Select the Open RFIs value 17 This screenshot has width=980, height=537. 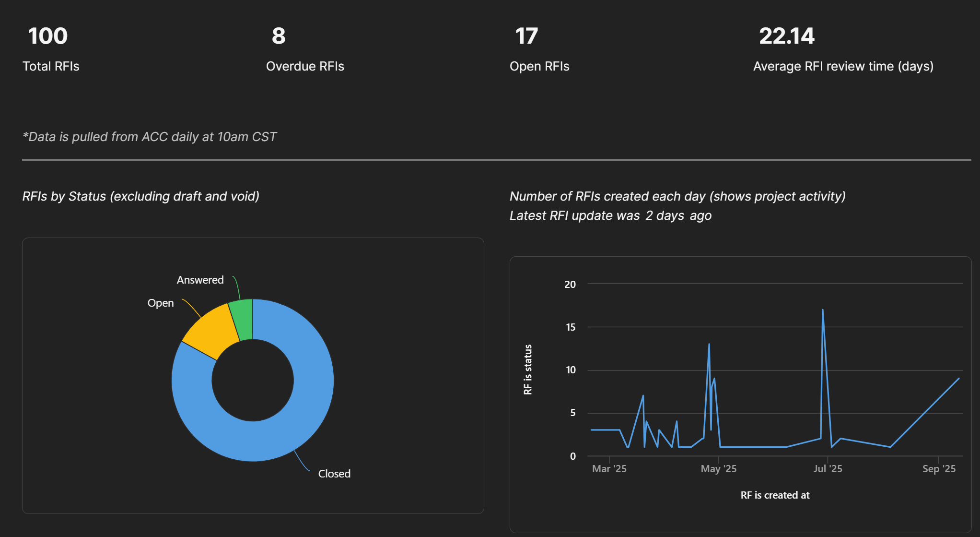pyautogui.click(x=526, y=36)
